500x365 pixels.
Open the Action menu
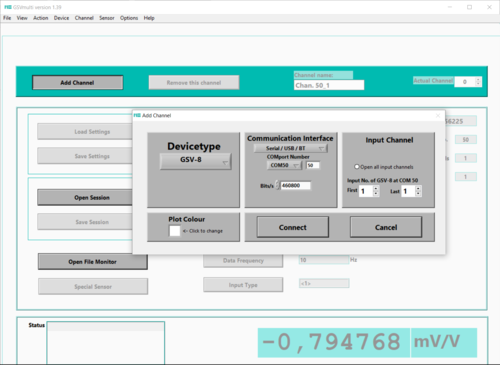(41, 18)
